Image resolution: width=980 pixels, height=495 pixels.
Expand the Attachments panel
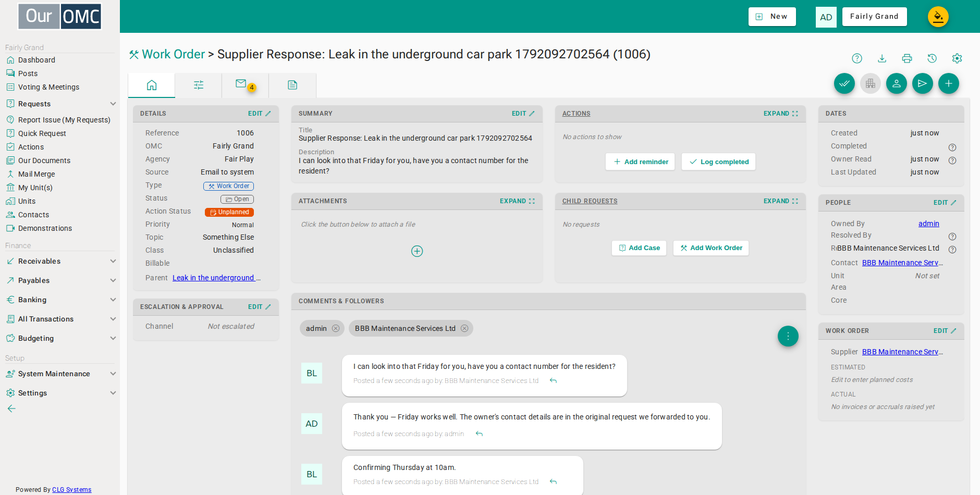pyautogui.click(x=517, y=201)
